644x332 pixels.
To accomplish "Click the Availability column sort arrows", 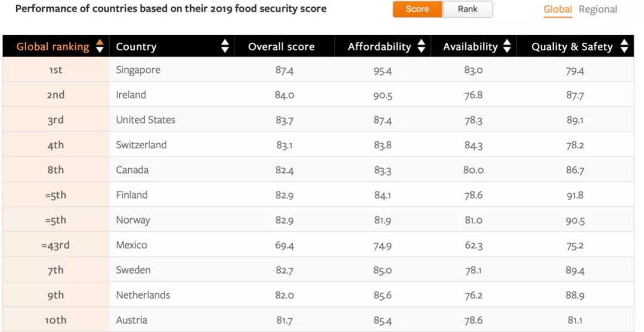I will (507, 46).
